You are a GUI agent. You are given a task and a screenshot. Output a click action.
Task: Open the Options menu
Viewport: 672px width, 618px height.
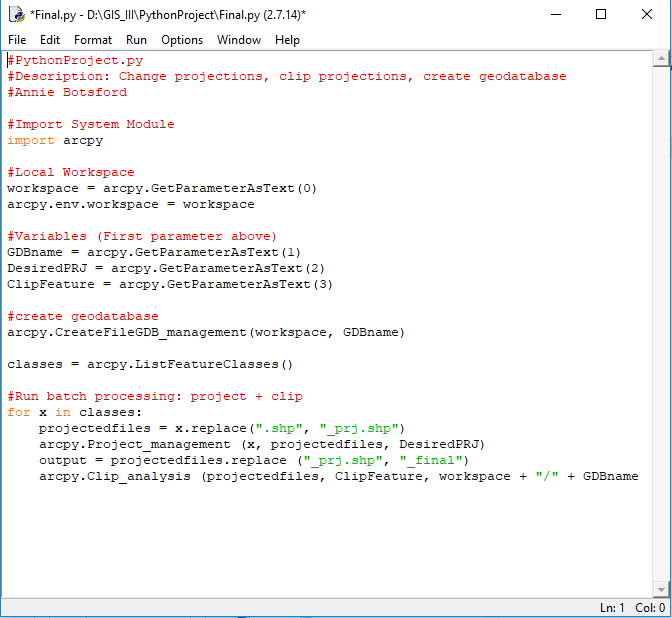click(x=182, y=40)
